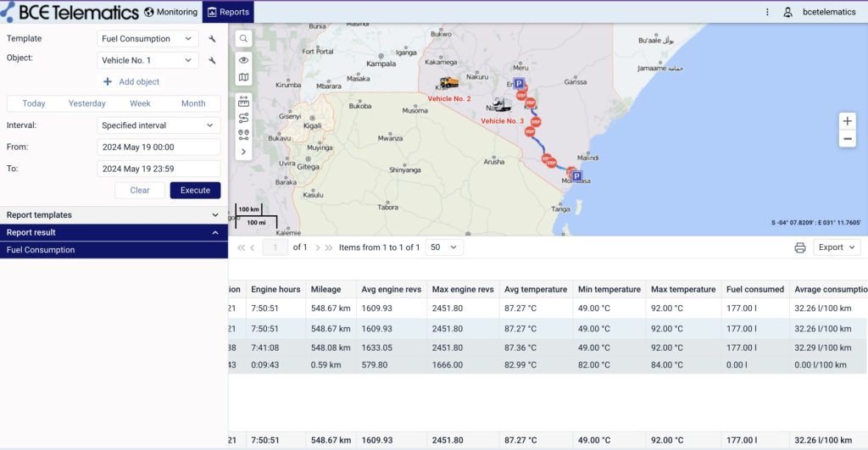This screenshot has width=868, height=450.
Task: Open the Export dropdown
Action: (x=836, y=247)
